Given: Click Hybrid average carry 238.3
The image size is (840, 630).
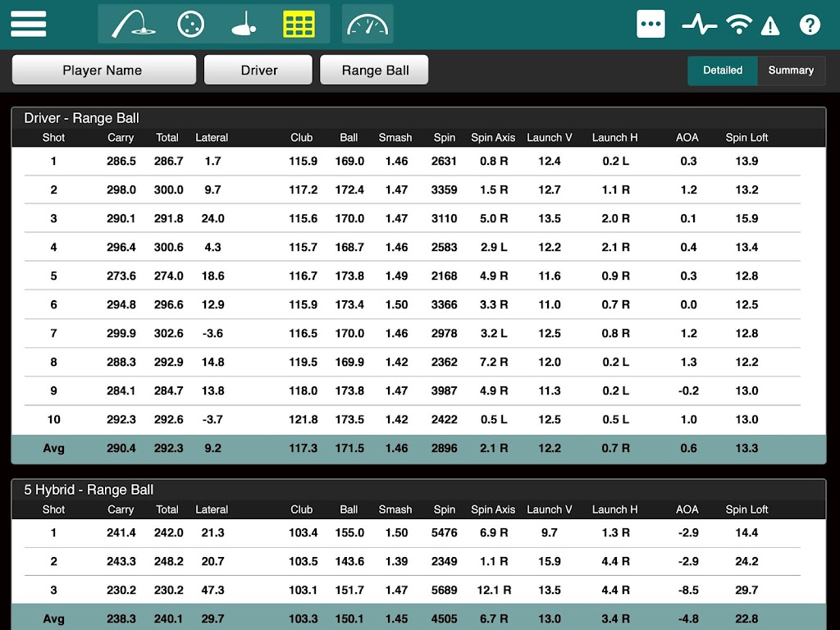Looking at the screenshot, I should coord(121,619).
